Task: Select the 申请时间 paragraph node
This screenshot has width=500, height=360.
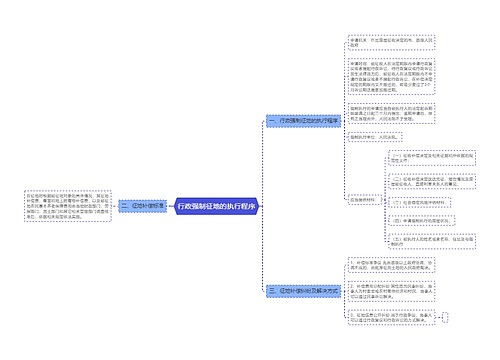Action: click(391, 76)
